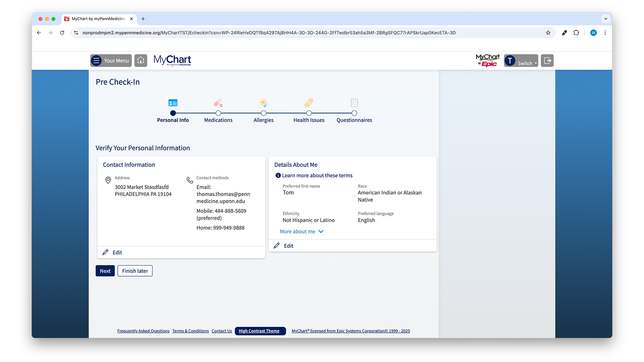Click the Next button
This screenshot has height=362, width=644.
(105, 270)
